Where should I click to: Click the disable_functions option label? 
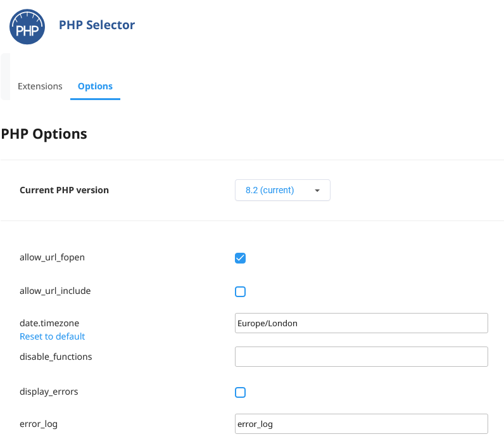[56, 357]
